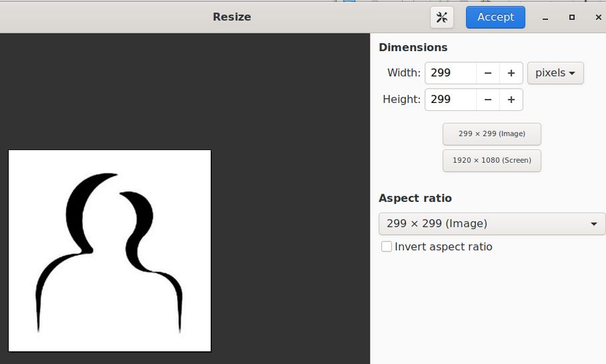
Task: Click the Dimensions section heading
Action: 413,48
